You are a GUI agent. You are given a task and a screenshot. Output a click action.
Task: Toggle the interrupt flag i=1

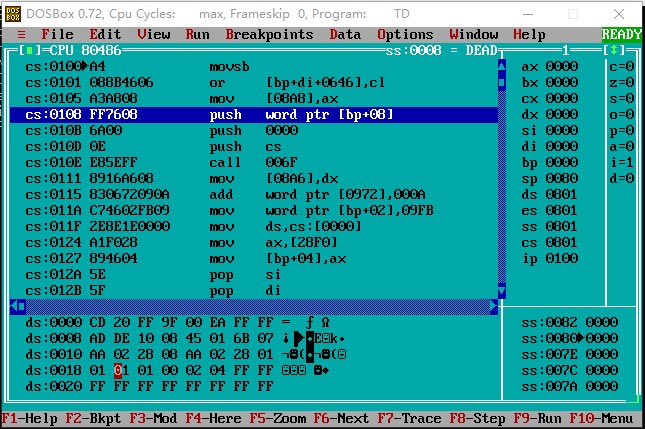[622, 162]
